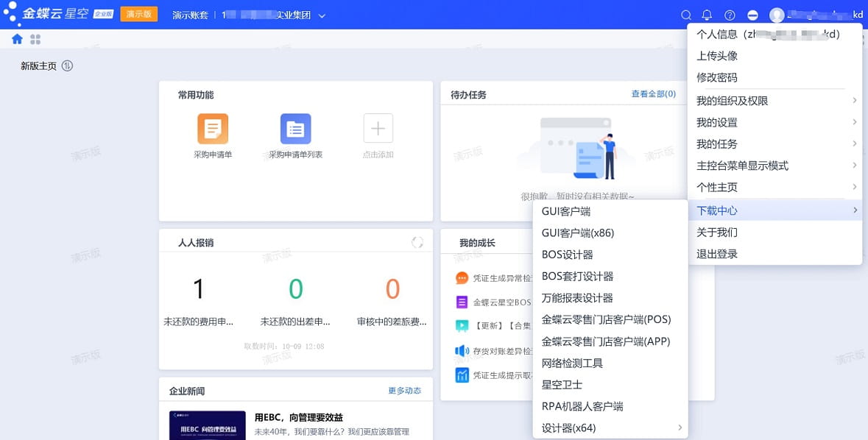Click the purple document icon beside 金蝶云星空BOS
The height and width of the screenshot is (440, 868).
coord(462,302)
